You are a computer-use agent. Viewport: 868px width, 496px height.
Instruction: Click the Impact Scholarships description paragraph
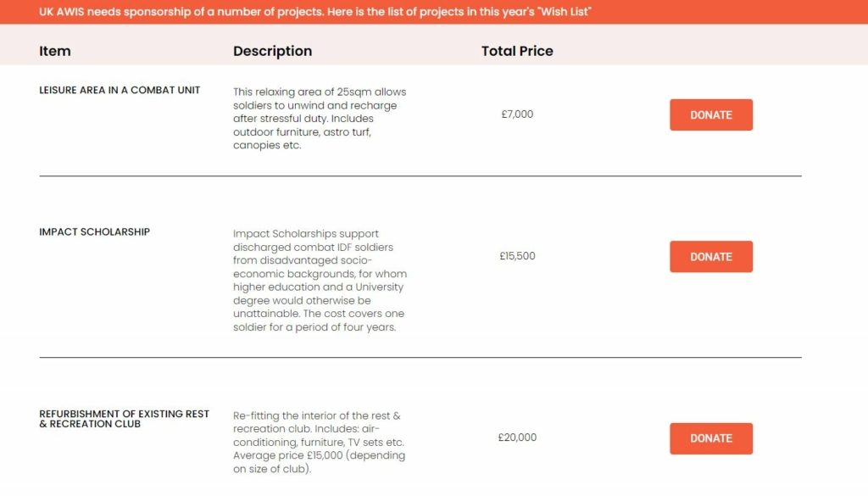pyautogui.click(x=320, y=280)
